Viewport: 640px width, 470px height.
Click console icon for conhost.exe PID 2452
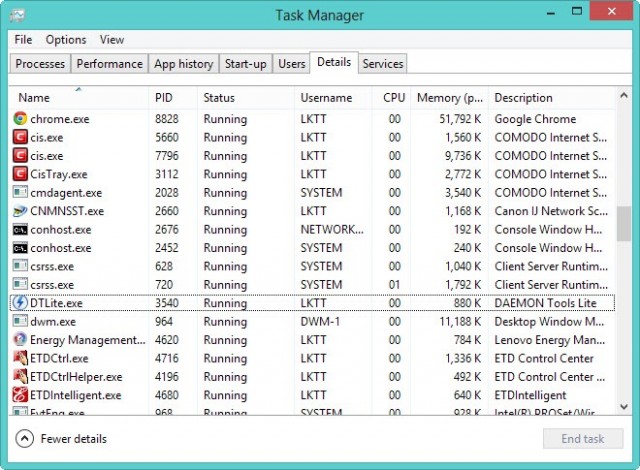(x=20, y=248)
